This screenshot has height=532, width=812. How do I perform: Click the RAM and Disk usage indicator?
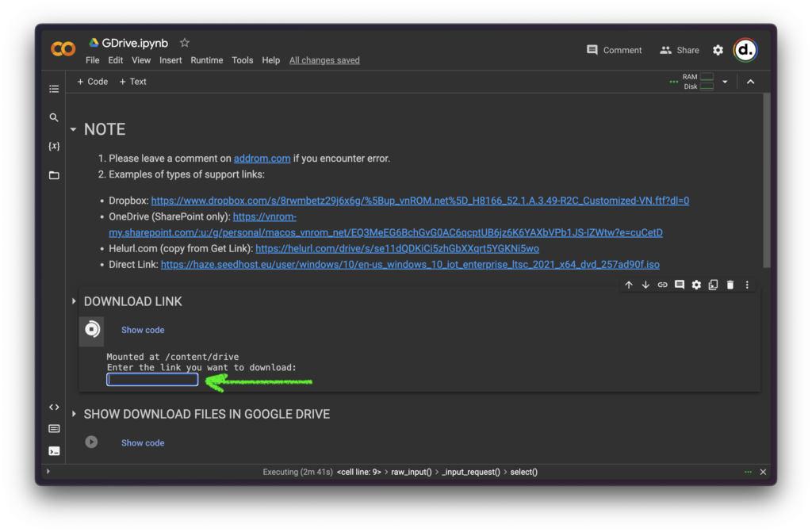pyautogui.click(x=698, y=82)
